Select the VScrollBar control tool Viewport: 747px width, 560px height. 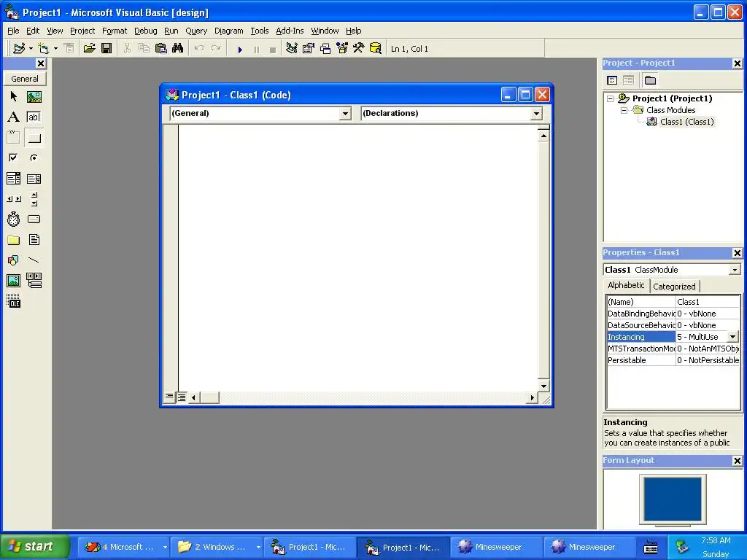point(34,199)
